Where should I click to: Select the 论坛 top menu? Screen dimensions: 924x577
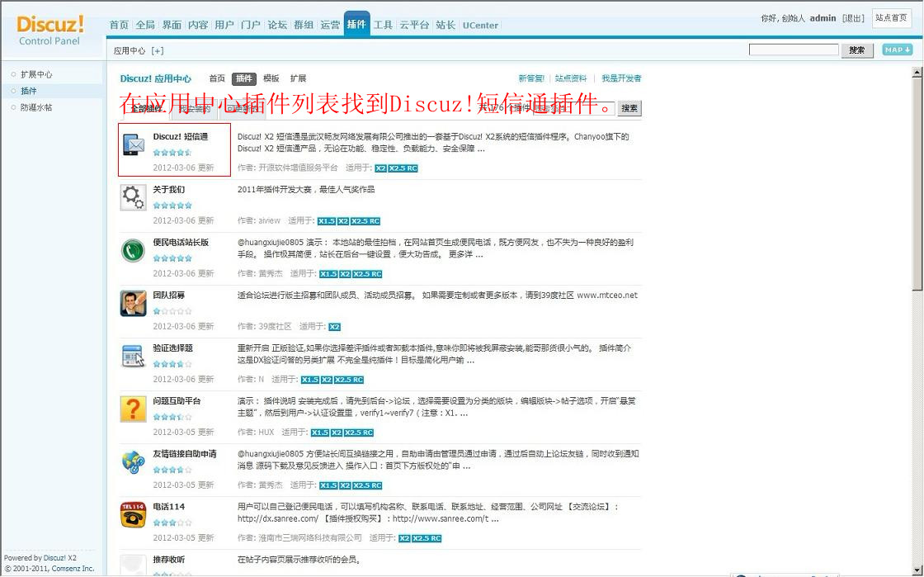[277, 25]
